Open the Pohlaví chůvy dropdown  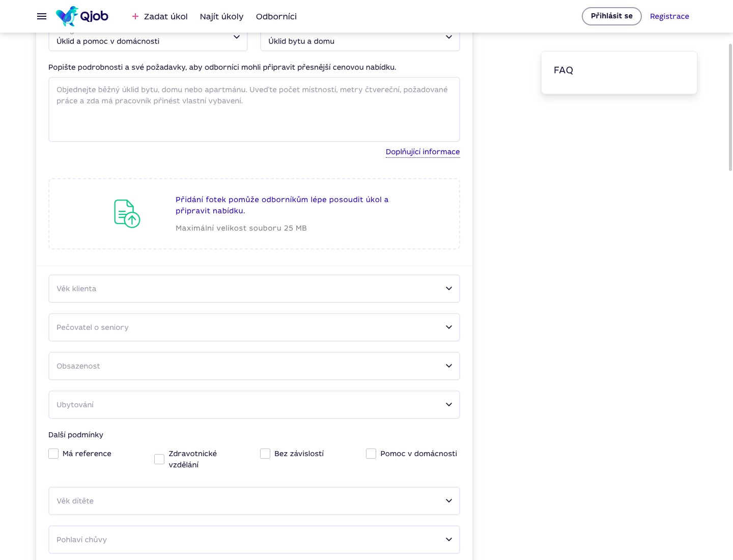click(x=254, y=540)
